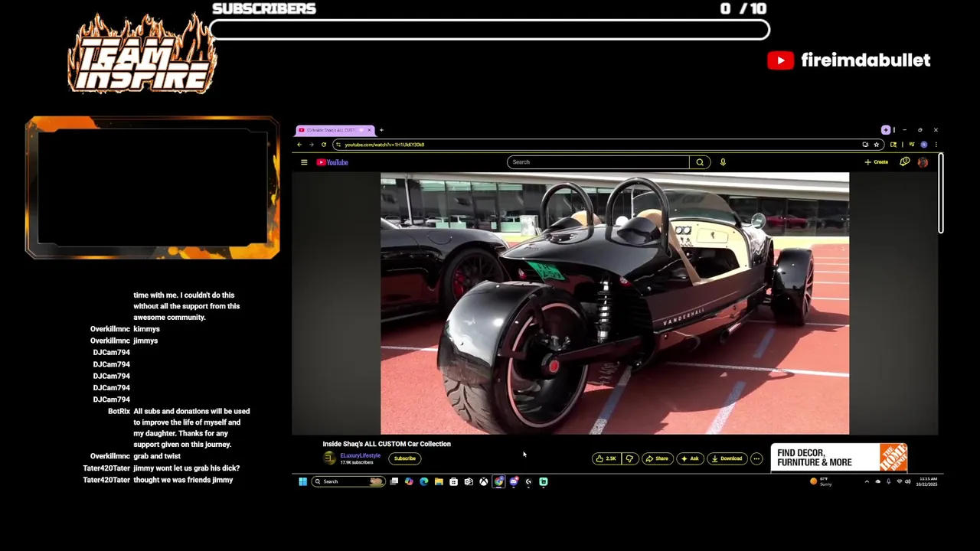Like the video with 2.5K likes
Viewport: 980px width, 551px height.
click(x=606, y=458)
